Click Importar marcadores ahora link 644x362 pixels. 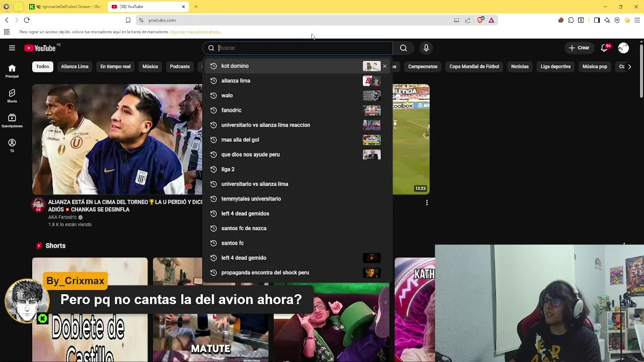[195, 32]
